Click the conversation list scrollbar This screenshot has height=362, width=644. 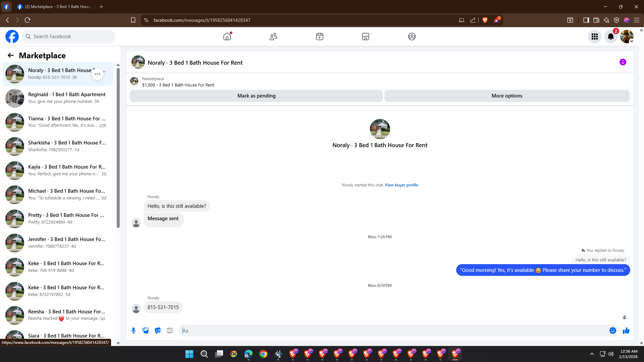118,147
